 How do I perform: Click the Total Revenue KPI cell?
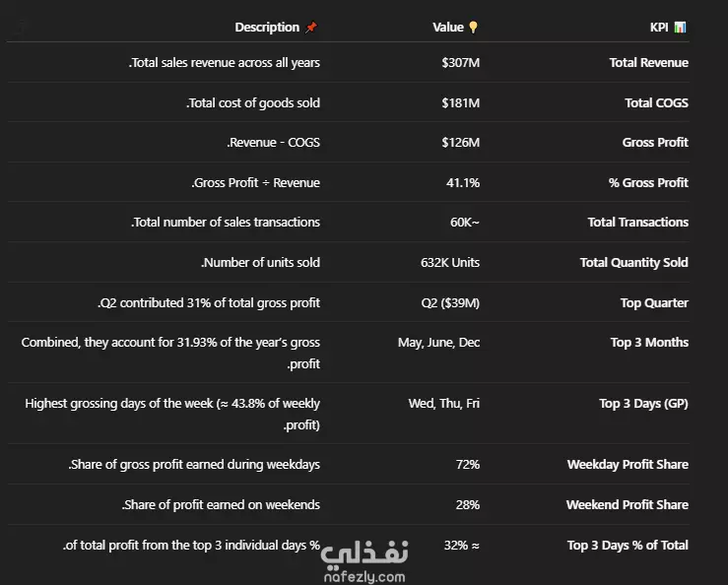(x=648, y=63)
